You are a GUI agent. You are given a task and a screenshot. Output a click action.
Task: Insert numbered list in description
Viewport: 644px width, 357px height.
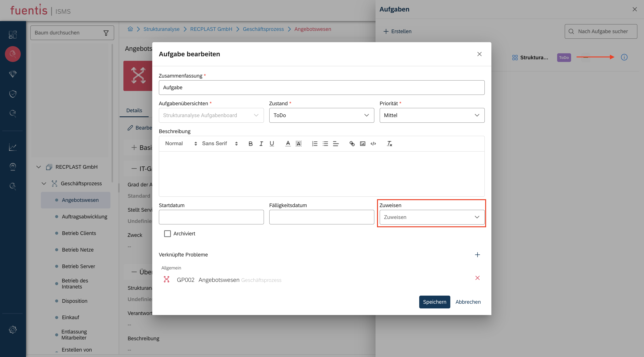point(314,144)
